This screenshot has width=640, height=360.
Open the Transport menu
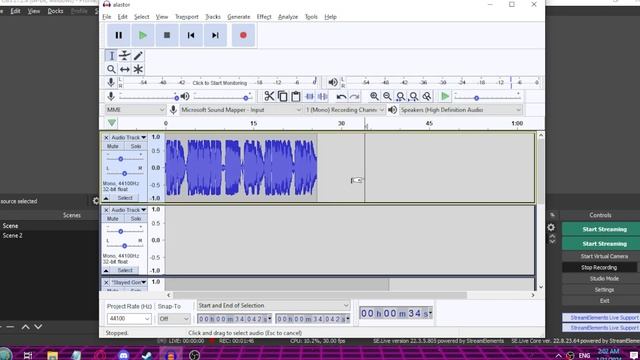[x=187, y=17]
